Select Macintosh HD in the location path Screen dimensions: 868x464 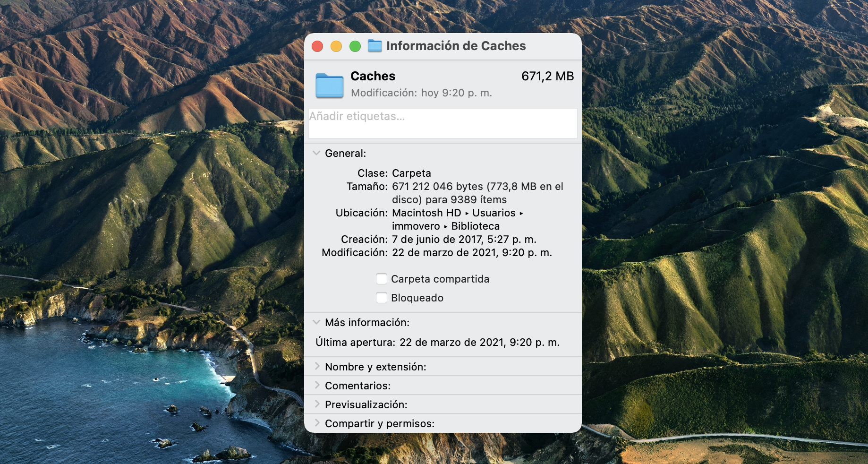425,213
